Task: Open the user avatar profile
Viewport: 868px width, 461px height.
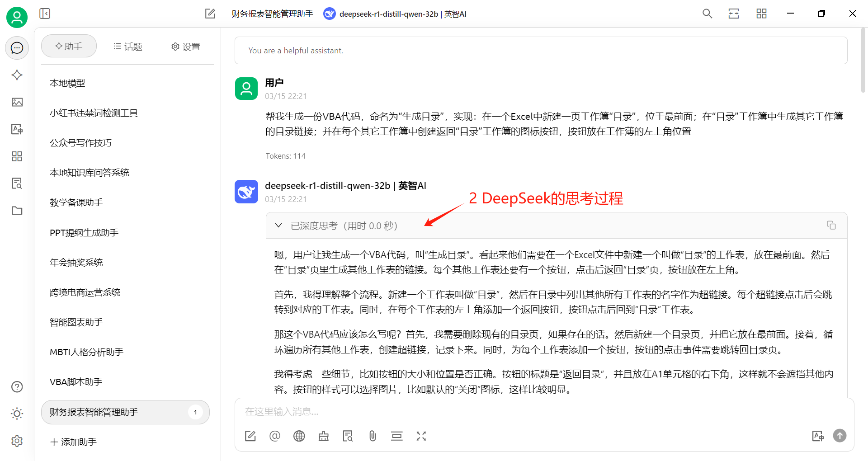Action: [x=17, y=17]
